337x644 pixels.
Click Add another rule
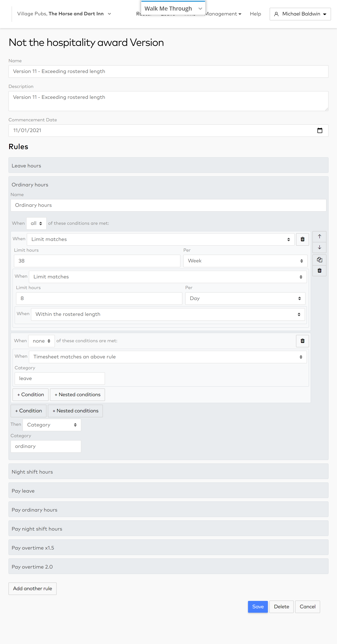coord(33,589)
